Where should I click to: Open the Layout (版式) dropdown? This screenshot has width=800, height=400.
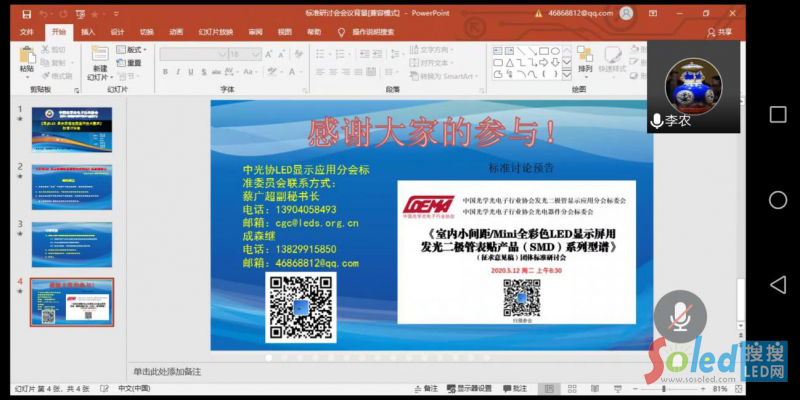tap(135, 50)
